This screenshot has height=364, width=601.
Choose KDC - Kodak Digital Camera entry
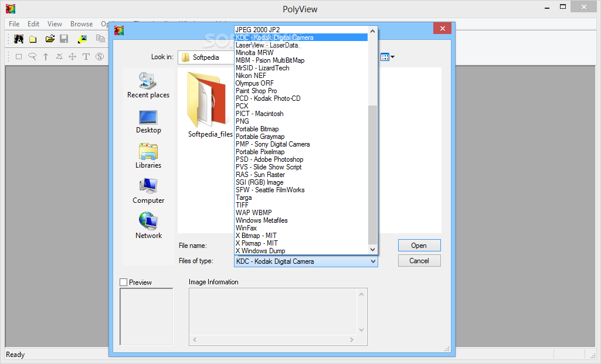coord(301,38)
